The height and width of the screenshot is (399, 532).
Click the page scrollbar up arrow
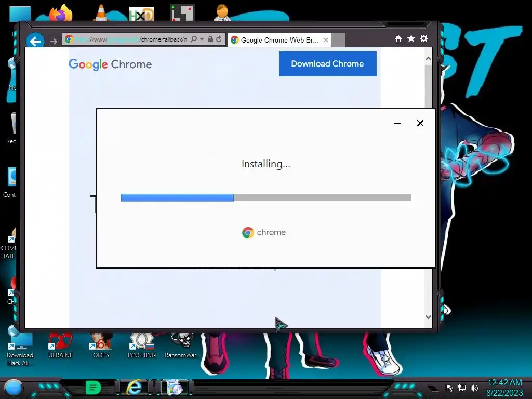[428, 59]
